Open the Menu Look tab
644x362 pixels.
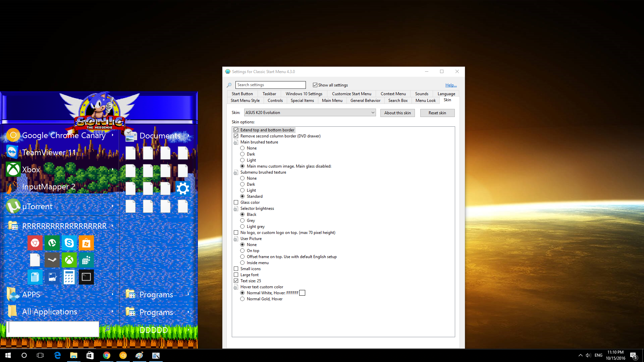point(425,101)
